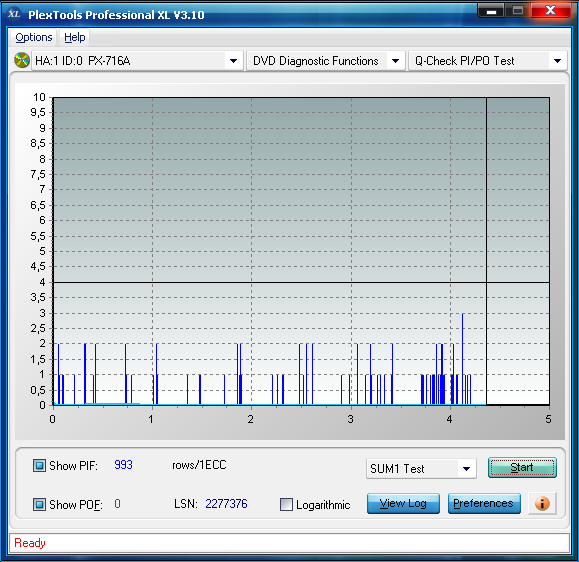Click the View Log button

[x=403, y=503]
